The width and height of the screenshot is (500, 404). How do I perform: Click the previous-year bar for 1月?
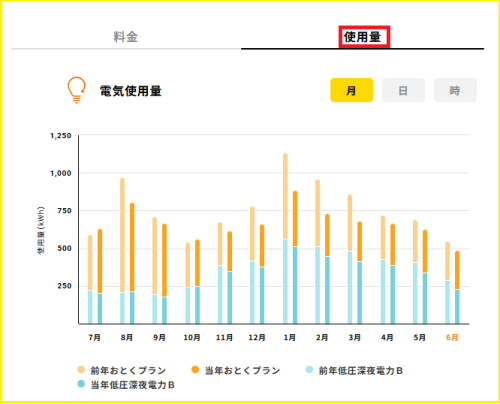pos(285,238)
